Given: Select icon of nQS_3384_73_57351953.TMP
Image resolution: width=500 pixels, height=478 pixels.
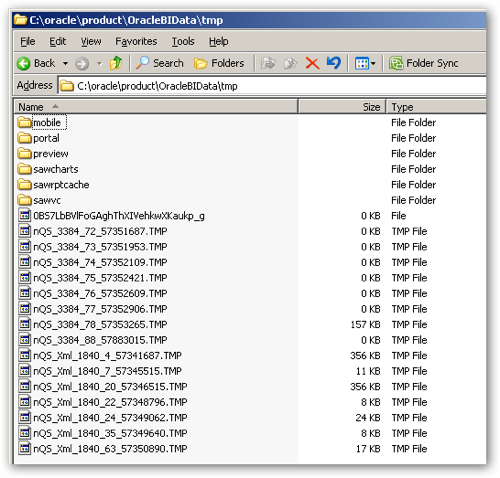Looking at the screenshot, I should 24,247.
